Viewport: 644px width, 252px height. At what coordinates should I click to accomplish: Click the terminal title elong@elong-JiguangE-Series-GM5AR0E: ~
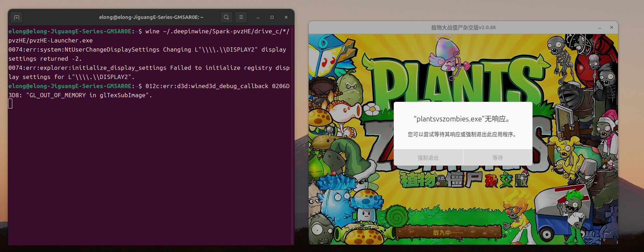151,17
